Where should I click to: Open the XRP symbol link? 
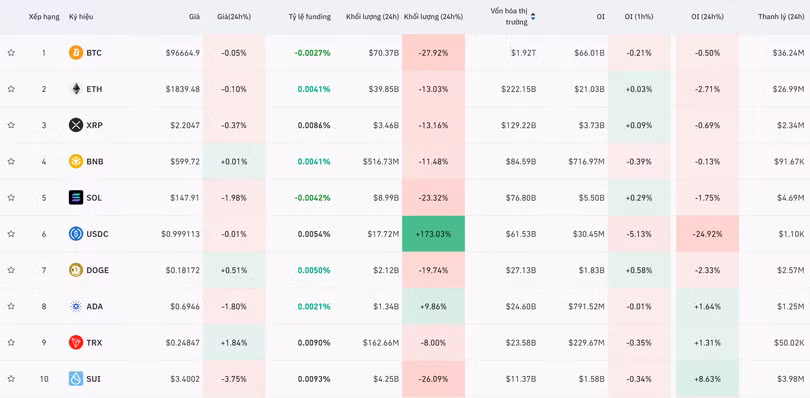(95, 125)
